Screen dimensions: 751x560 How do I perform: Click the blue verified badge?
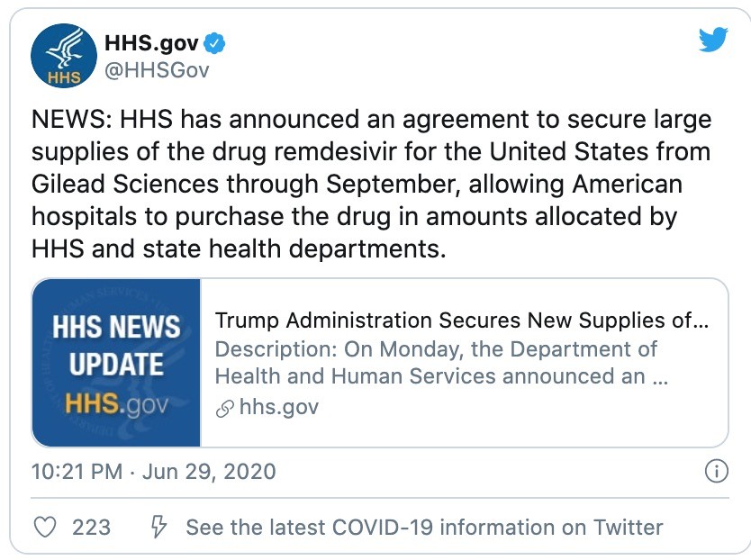214,43
